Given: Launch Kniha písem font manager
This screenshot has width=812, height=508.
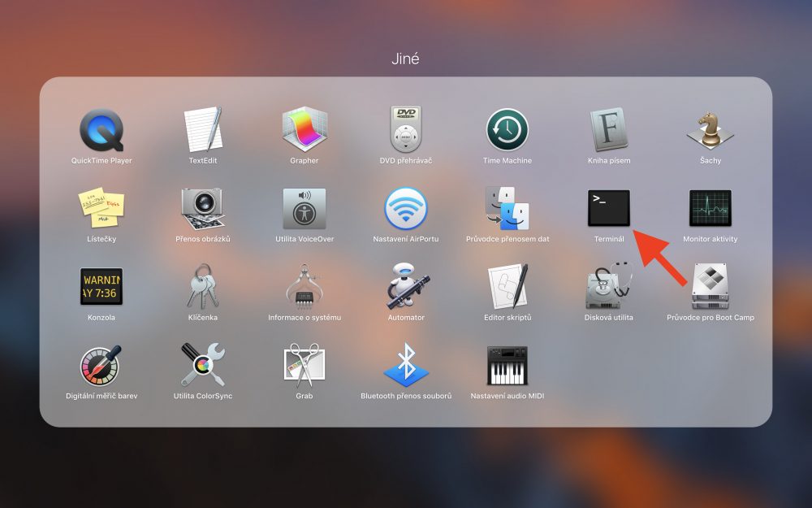Looking at the screenshot, I should click(608, 127).
